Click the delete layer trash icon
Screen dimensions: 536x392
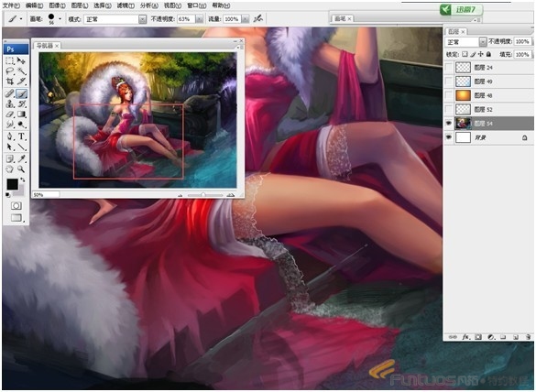point(528,337)
